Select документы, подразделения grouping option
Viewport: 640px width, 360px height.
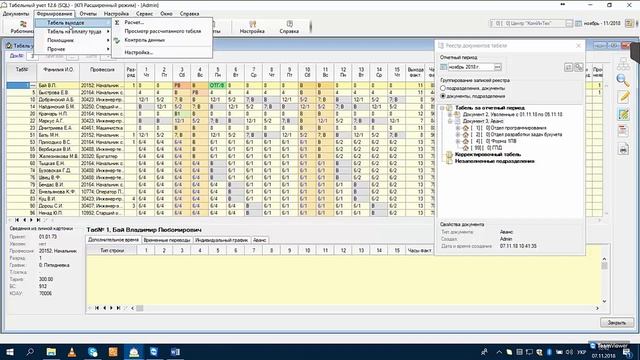pyautogui.click(x=472, y=96)
